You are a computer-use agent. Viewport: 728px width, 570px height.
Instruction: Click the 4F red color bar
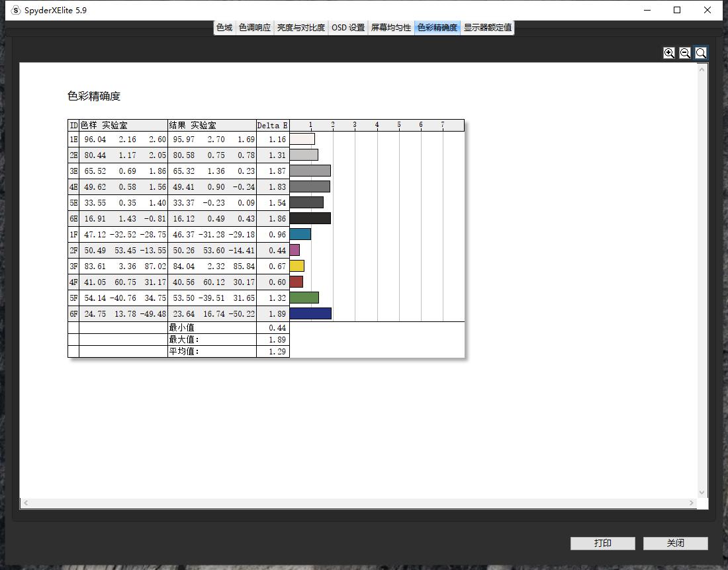point(296,282)
